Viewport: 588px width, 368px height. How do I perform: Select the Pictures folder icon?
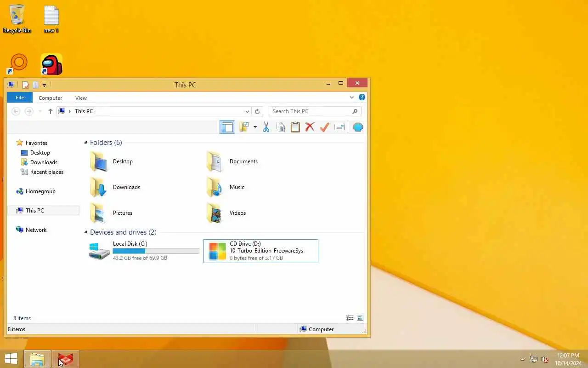pos(99,213)
